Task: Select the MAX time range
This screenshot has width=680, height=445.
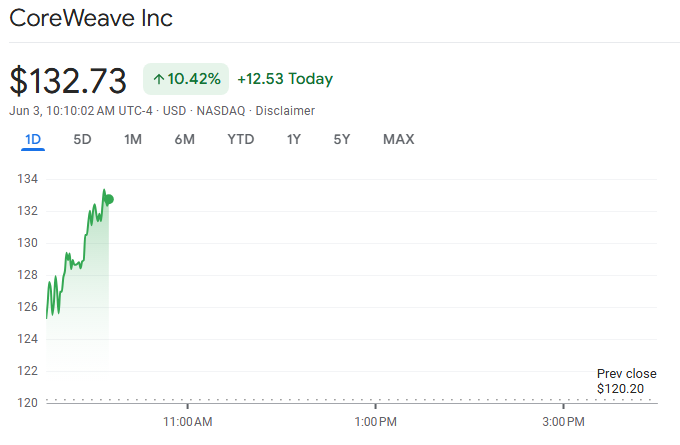Action: (x=398, y=139)
